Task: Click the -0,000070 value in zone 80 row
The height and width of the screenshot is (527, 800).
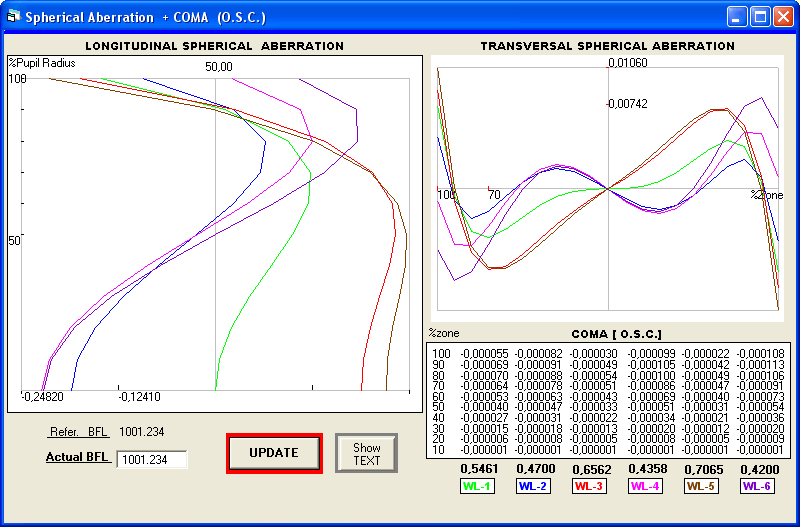Action: 484,375
